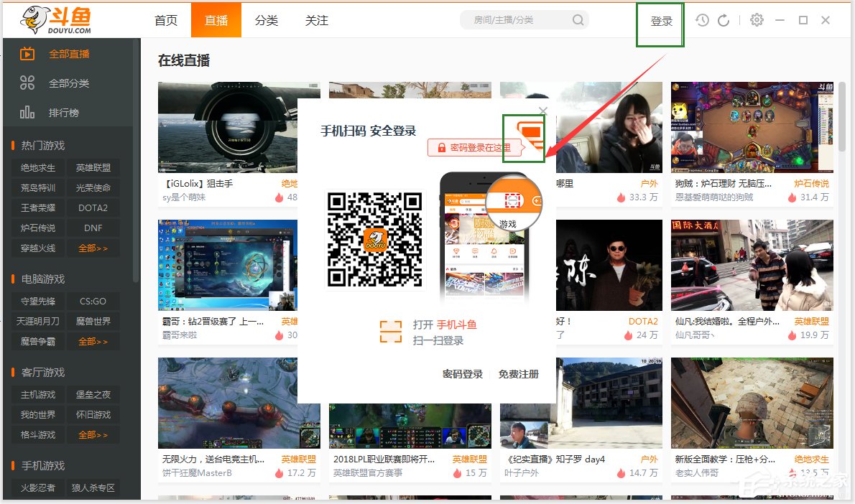Image resolution: width=855 pixels, height=504 pixels.
Task: Select 主机游戏 category
Action: pos(38,394)
